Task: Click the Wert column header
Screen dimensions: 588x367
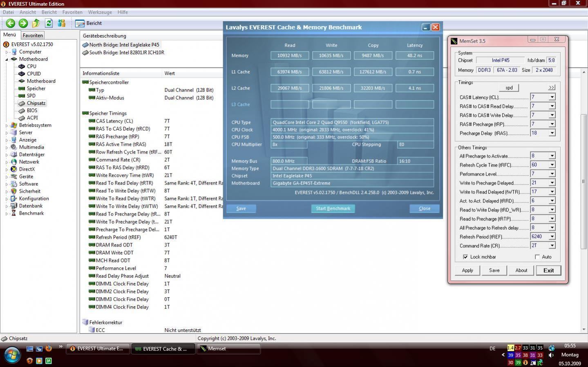Action: coord(170,73)
